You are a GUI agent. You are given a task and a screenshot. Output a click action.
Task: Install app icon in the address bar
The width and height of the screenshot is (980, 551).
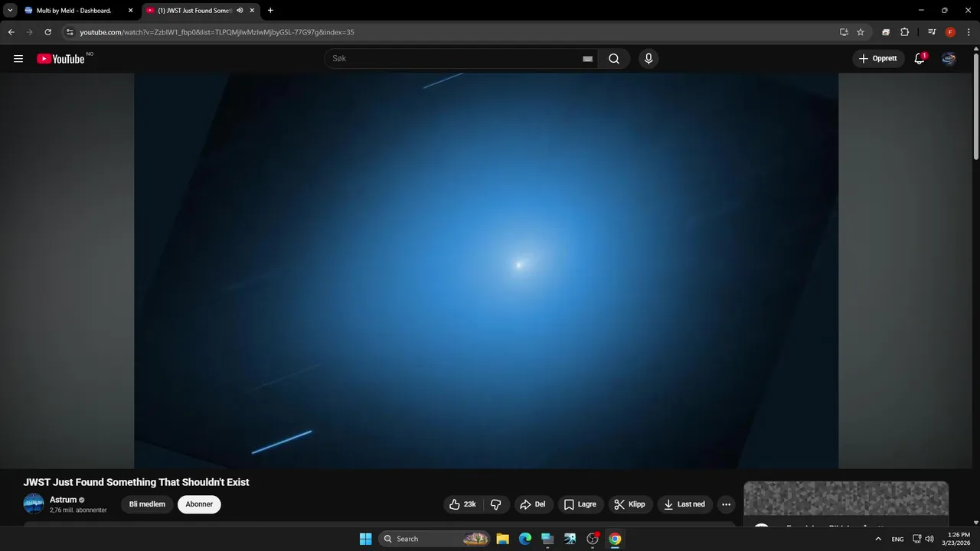tap(844, 32)
